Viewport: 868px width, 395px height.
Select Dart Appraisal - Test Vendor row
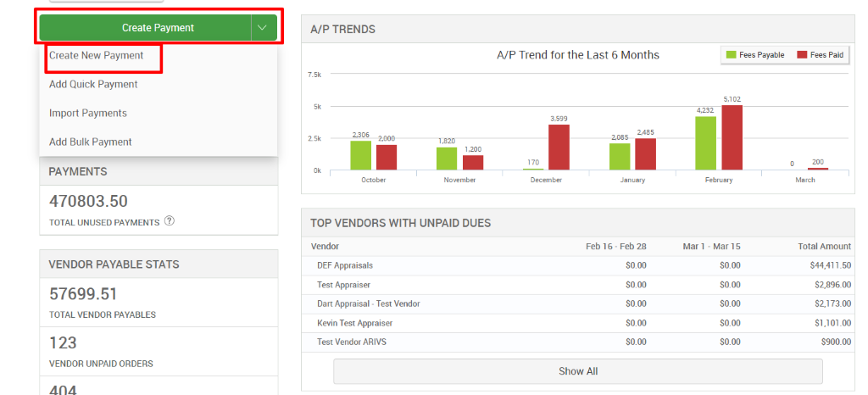click(578, 303)
